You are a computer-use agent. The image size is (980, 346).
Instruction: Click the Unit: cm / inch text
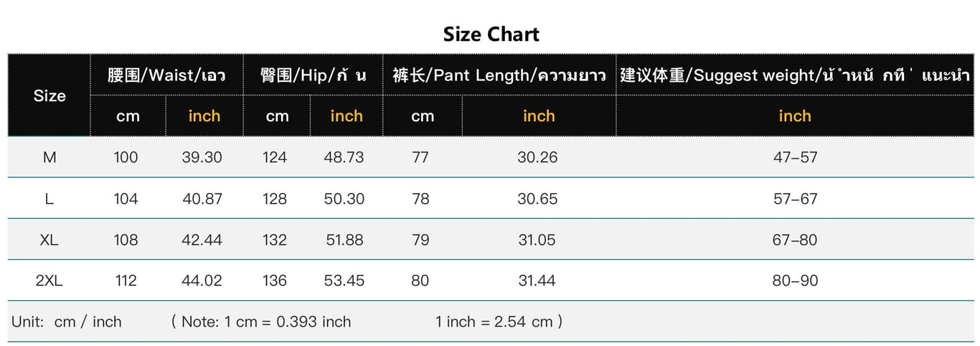tap(67, 322)
